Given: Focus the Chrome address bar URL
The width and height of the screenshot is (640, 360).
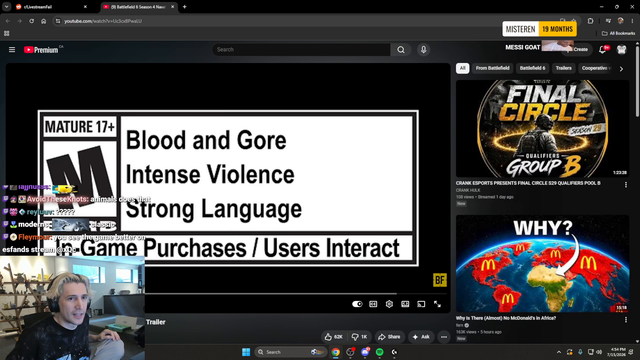Looking at the screenshot, I should 103,21.
